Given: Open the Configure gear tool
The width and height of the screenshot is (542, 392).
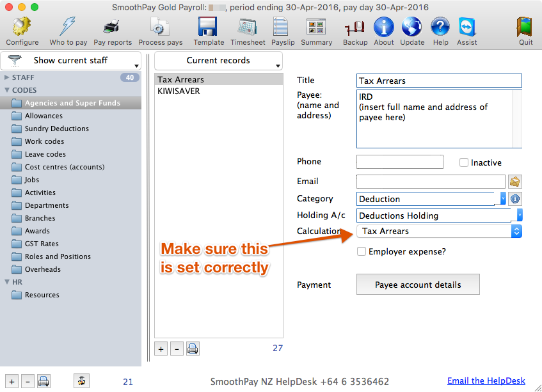Looking at the screenshot, I should [x=22, y=31].
